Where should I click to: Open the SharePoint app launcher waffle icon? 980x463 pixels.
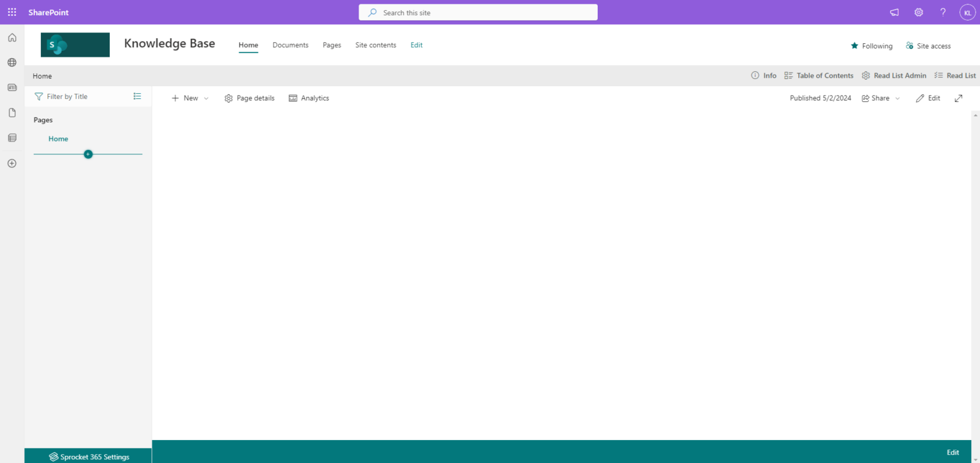(x=11, y=11)
